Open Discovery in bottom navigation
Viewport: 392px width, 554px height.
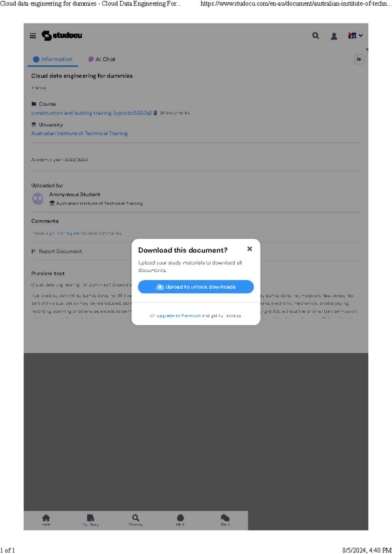click(136, 520)
